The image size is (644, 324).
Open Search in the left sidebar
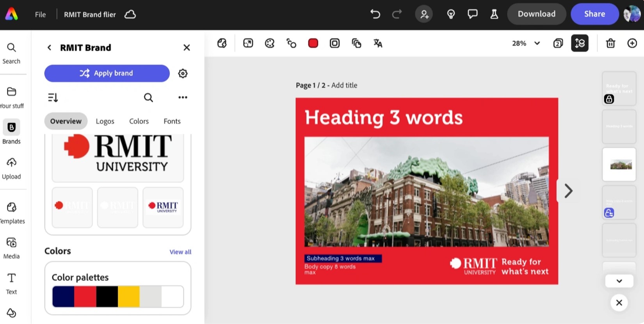[11, 54]
